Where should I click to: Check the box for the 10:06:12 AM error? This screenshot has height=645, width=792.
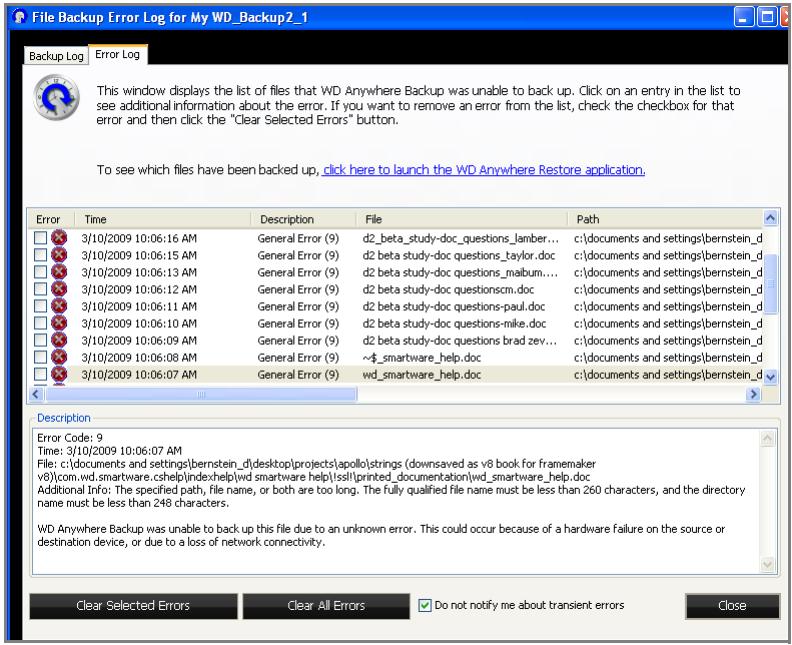click(40, 289)
